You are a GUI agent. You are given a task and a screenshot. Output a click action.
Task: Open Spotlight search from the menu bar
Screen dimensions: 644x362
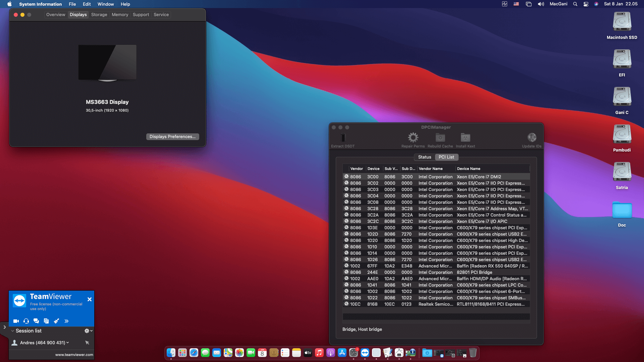(575, 4)
